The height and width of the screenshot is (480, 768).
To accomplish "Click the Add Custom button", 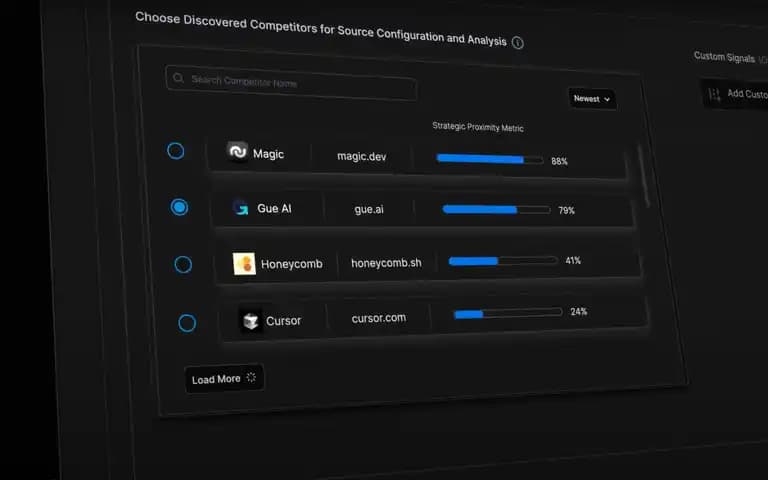I will tap(735, 94).
